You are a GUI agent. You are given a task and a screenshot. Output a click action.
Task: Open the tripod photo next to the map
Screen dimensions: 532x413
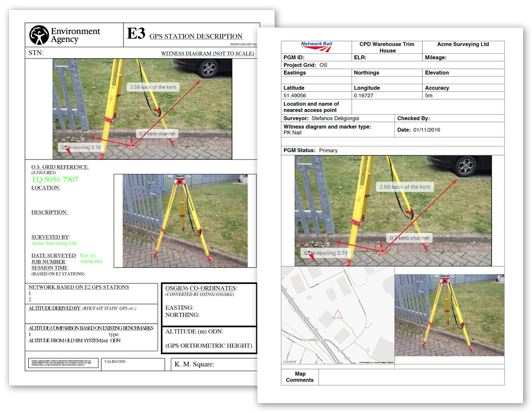pyautogui.click(x=449, y=315)
